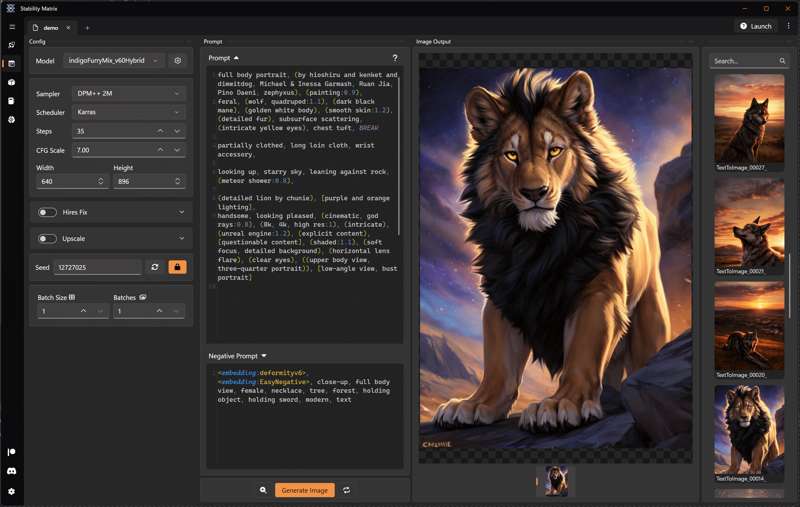
Task: Open the Patreon icon in sidebar
Action: [x=12, y=452]
